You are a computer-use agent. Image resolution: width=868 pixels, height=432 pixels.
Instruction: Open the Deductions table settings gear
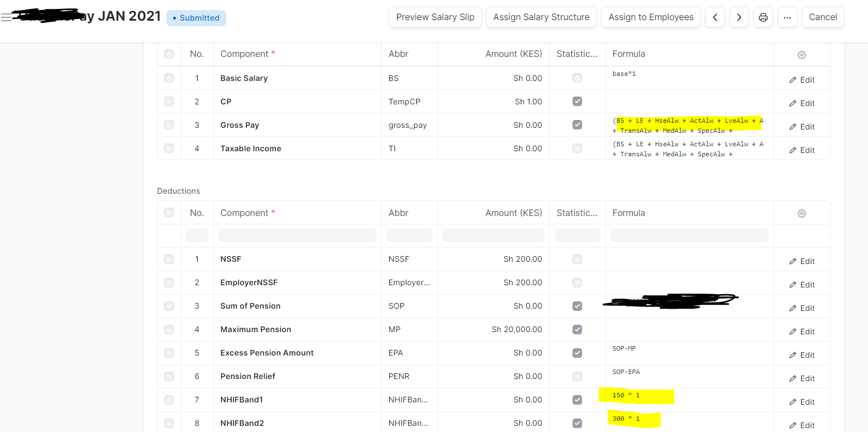coord(802,213)
